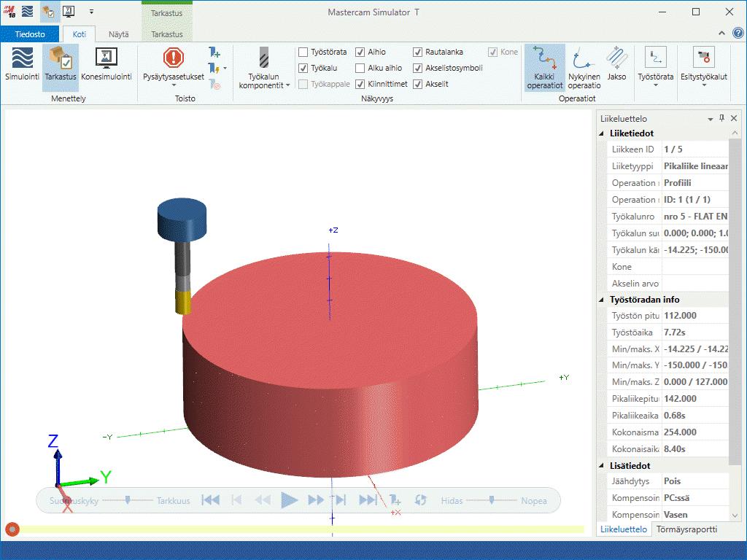Click the Liikeluettelo vertical scrollbar
This screenshot has height=560, width=747.
tap(734, 303)
